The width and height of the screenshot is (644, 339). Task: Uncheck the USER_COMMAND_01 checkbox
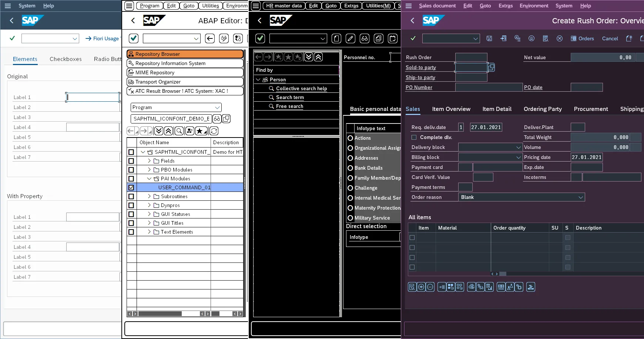point(131,187)
